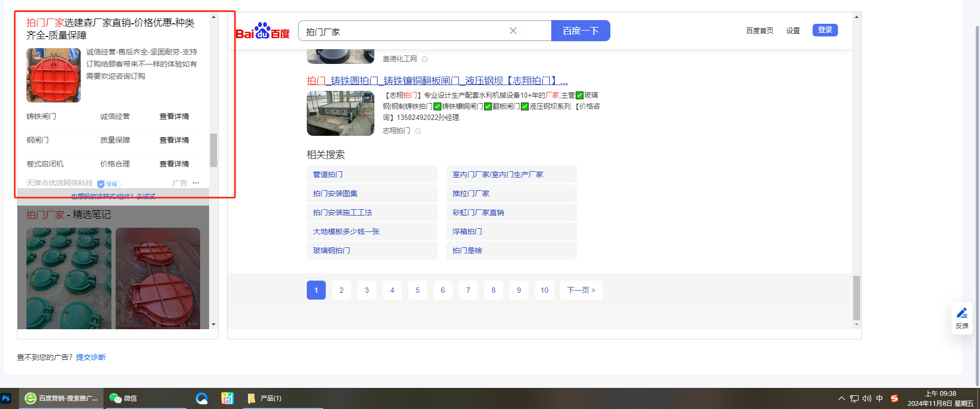Open the 反馈 feedback pencil icon

coord(962,313)
